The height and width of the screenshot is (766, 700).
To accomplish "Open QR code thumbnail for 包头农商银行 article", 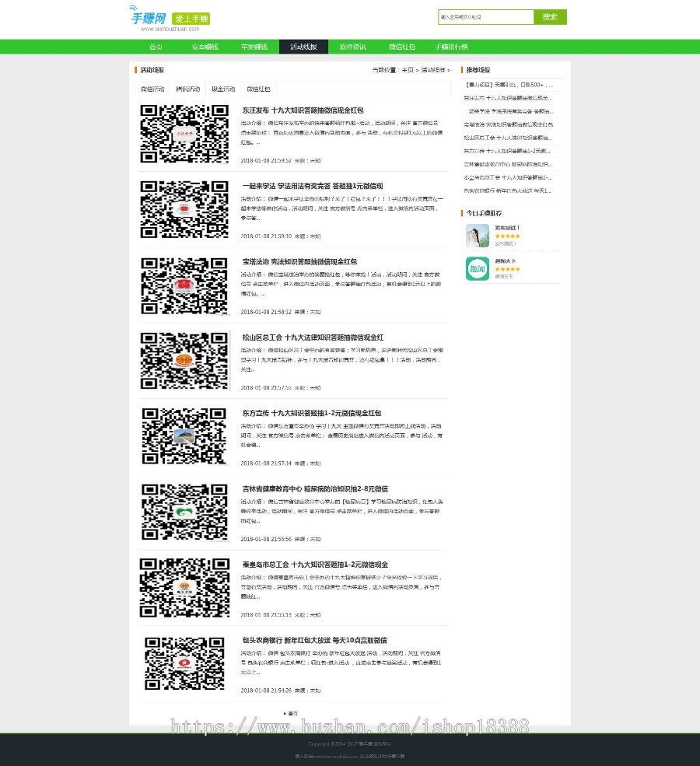I will point(184,663).
